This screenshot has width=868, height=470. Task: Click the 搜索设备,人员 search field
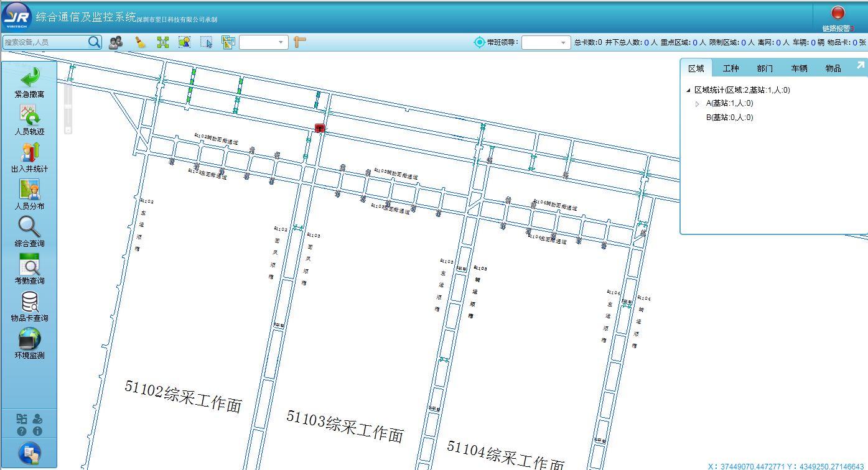pyautogui.click(x=45, y=42)
